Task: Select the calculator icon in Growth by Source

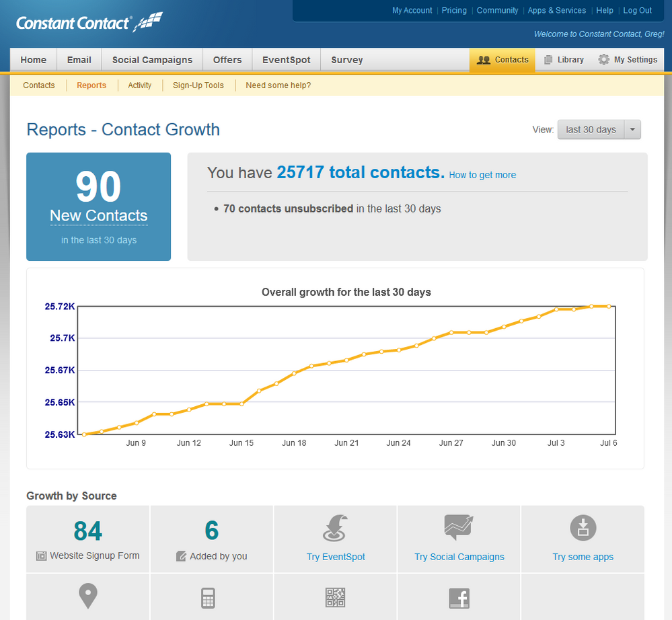Action: (x=211, y=598)
